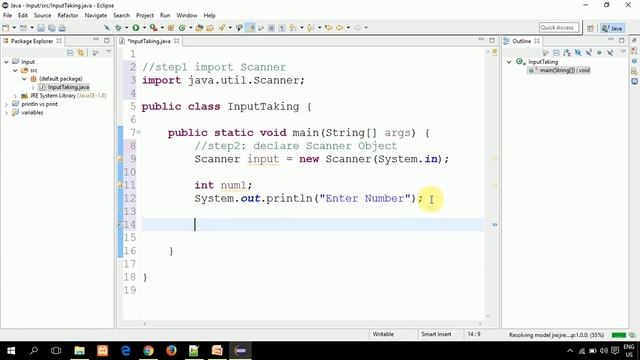Toggle Hide Non-Public Members in Outline
Viewport: 640px width, 360px height.
pyautogui.click(x=599, y=53)
